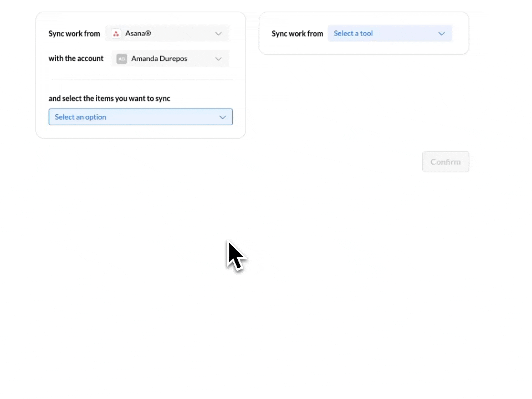Click the Sync work from label
The height and width of the screenshot is (399, 532).
[x=74, y=33]
